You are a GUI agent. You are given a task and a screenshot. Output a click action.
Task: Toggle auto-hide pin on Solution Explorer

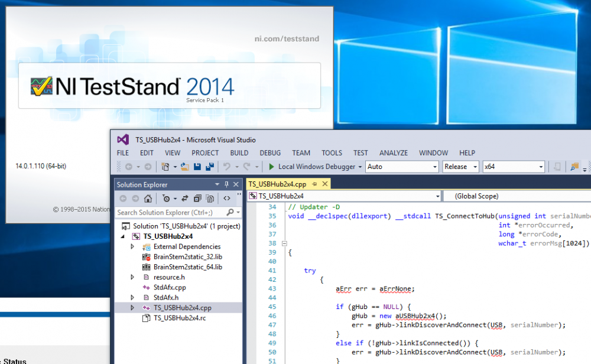click(x=226, y=184)
